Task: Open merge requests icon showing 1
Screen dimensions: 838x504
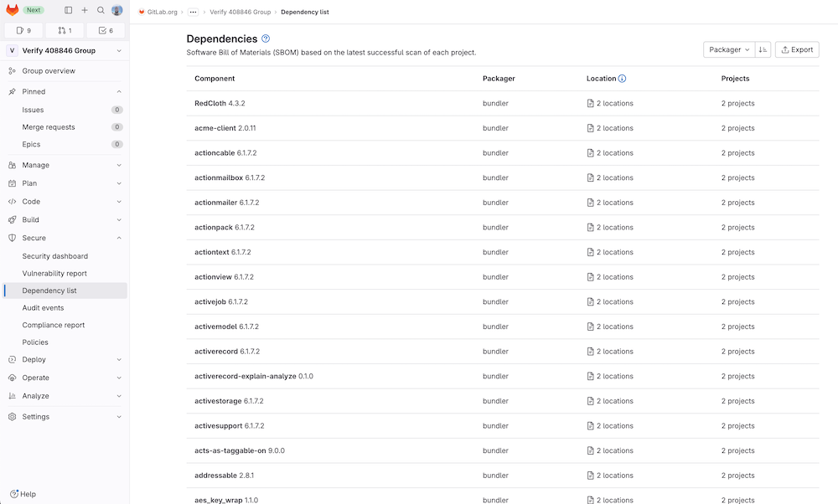Action: (x=64, y=29)
